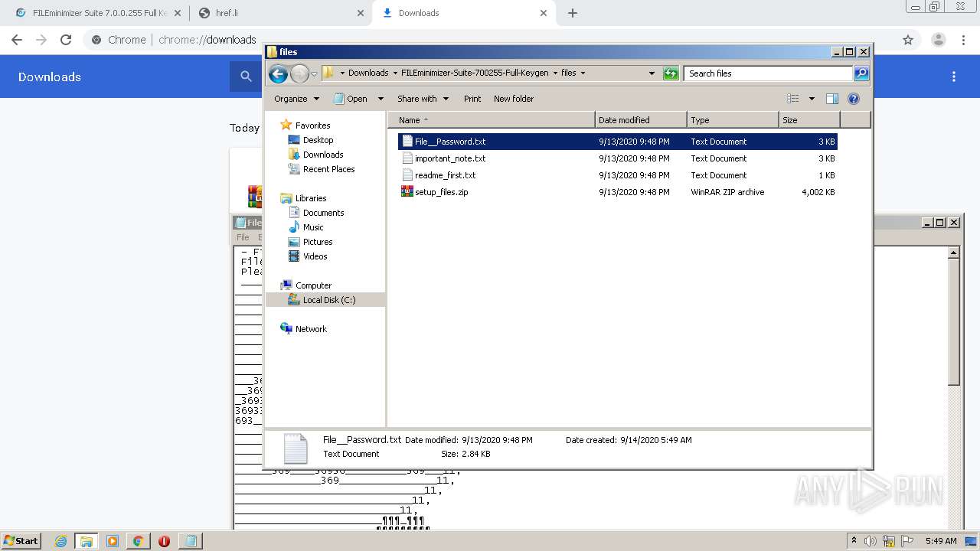This screenshot has width=980, height=551.
Task: Sort by Size column header
Action: [x=809, y=120]
